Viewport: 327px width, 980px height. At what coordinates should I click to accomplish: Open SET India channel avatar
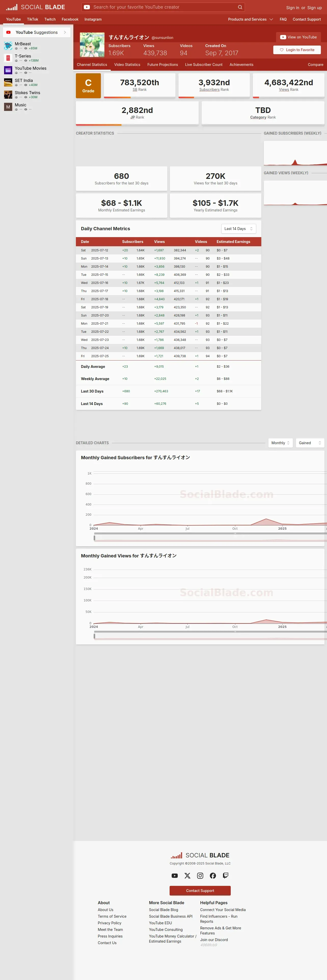8,82
